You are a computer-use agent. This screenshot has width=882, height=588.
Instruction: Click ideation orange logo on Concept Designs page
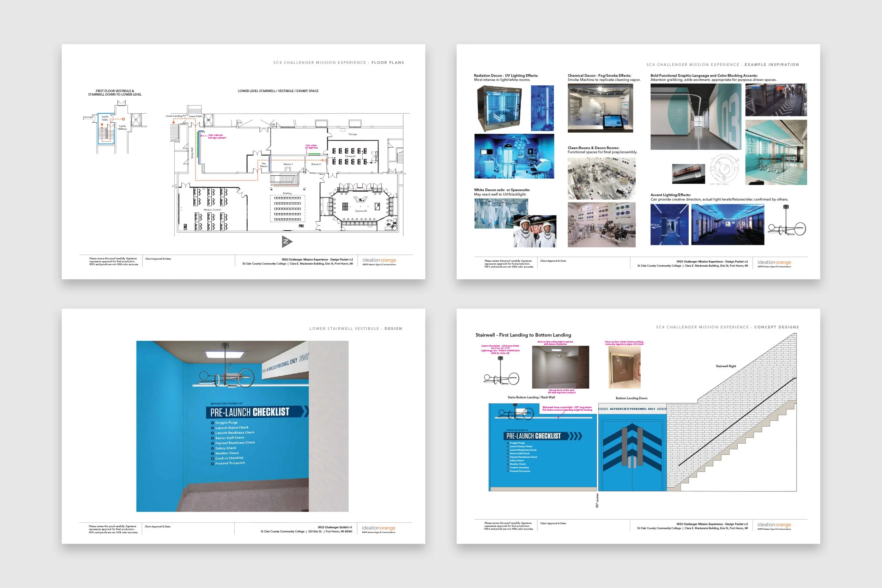[x=774, y=526]
